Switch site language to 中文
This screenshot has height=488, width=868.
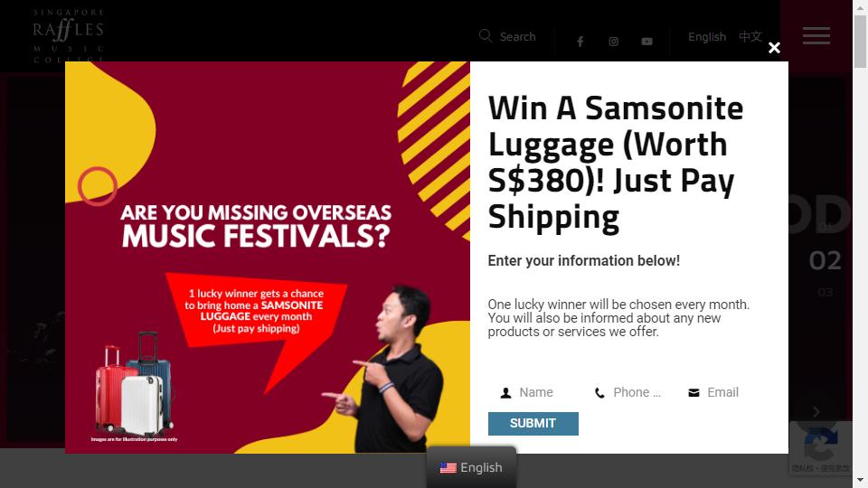coord(750,36)
